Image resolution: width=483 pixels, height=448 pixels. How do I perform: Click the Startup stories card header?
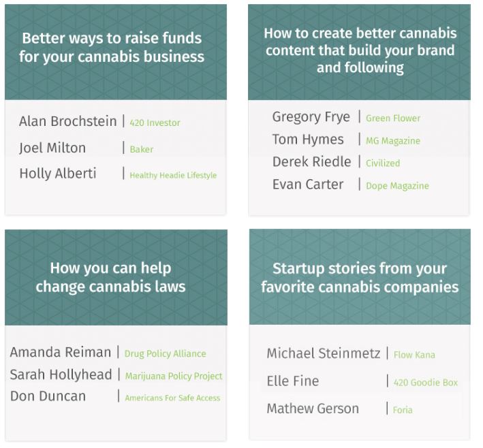(360, 277)
